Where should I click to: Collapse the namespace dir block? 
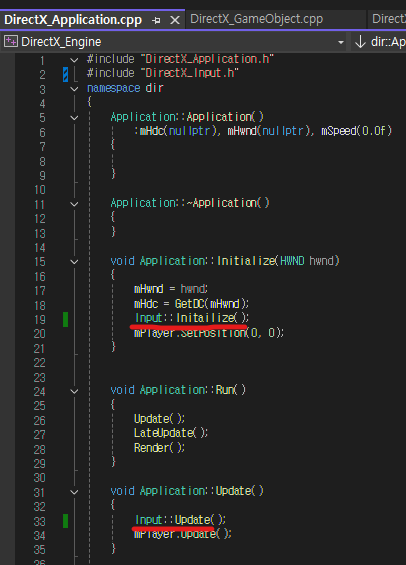(74, 89)
